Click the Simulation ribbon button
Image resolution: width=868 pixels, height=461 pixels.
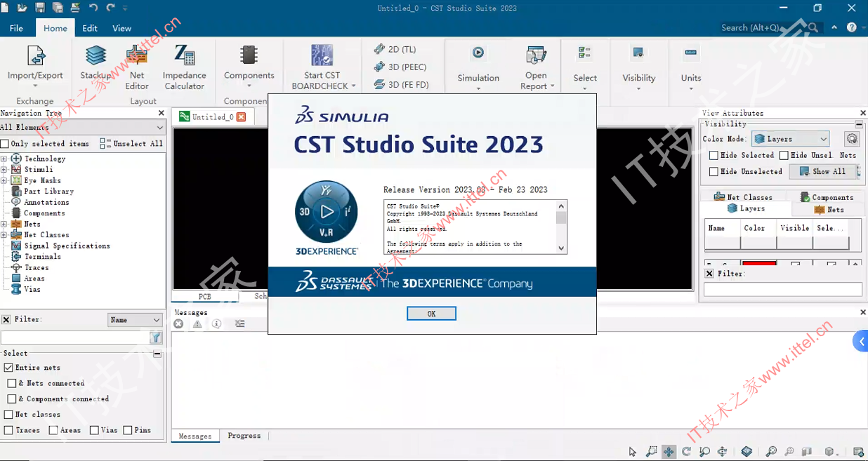coord(478,67)
